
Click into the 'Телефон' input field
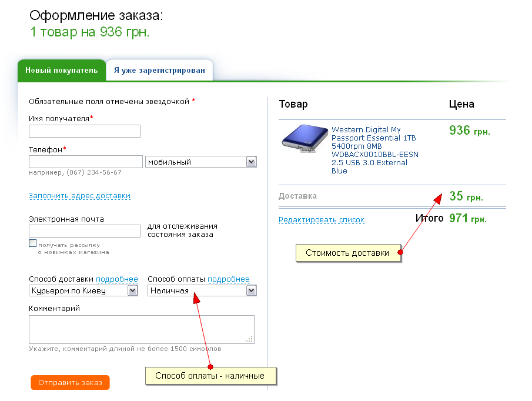(x=85, y=162)
